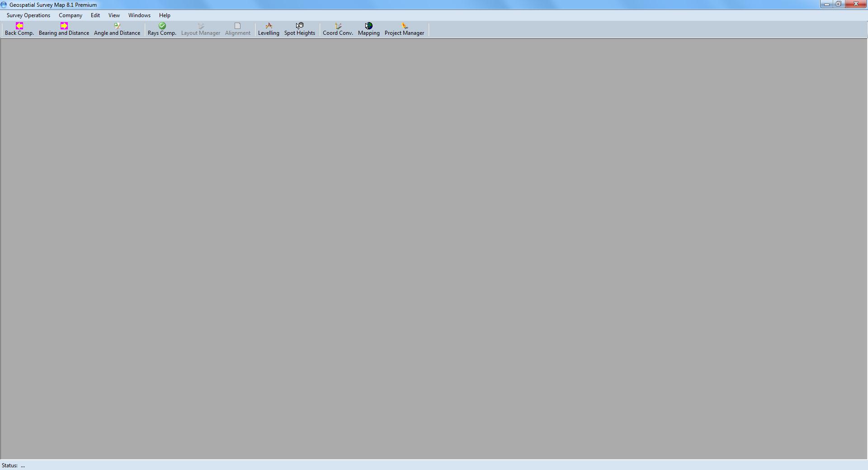The width and height of the screenshot is (868, 470).
Task: Open the Company menu
Action: (71, 15)
